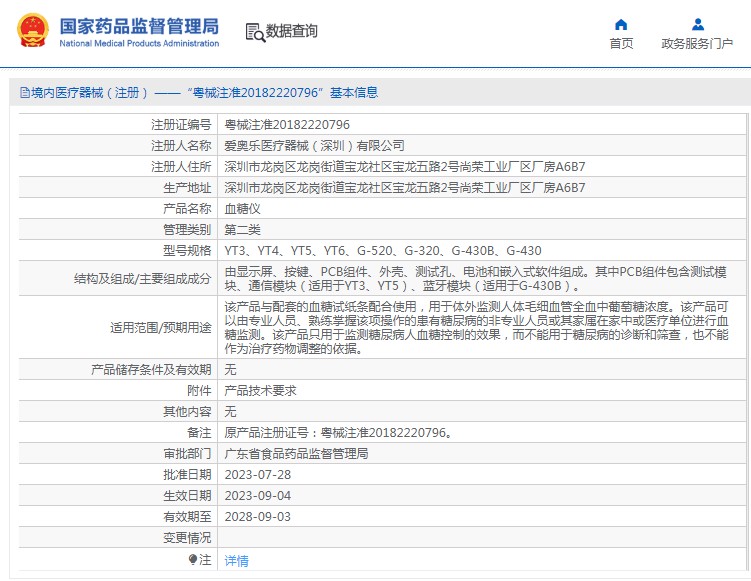
Task: Go to 首页 via the house icon
Action: [x=621, y=24]
